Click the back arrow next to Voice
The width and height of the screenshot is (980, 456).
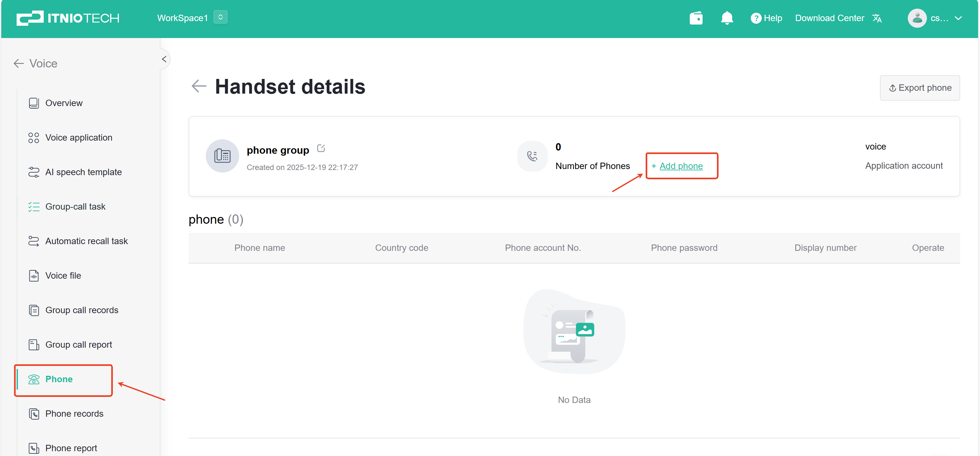click(x=18, y=64)
